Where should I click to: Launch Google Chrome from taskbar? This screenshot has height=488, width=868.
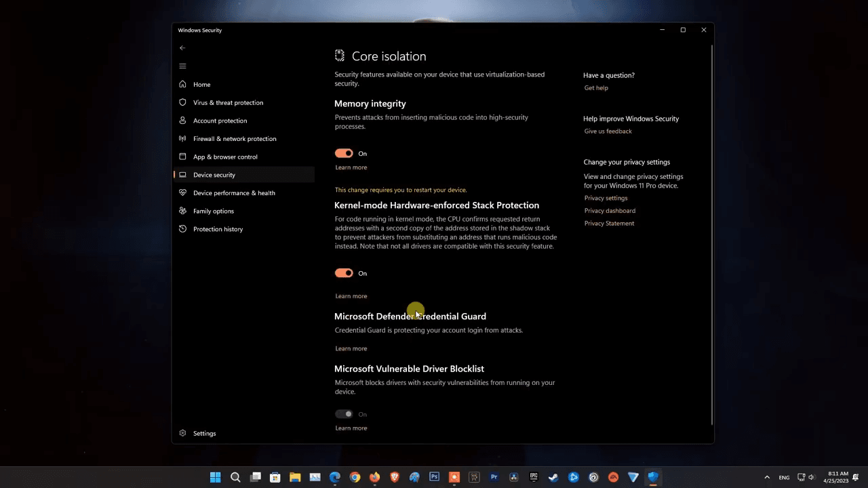click(355, 477)
